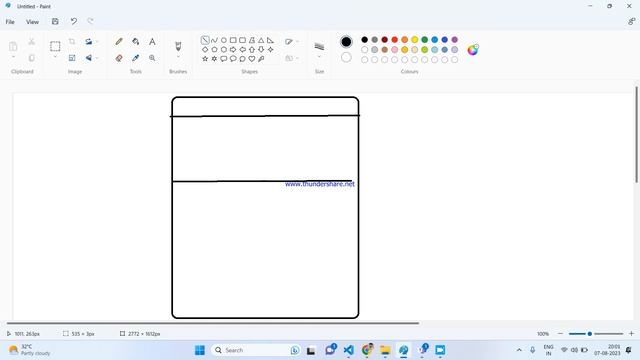Viewport: 640px width, 360px height.
Task: Pick the dark red colour swatch
Action: coord(384,40)
